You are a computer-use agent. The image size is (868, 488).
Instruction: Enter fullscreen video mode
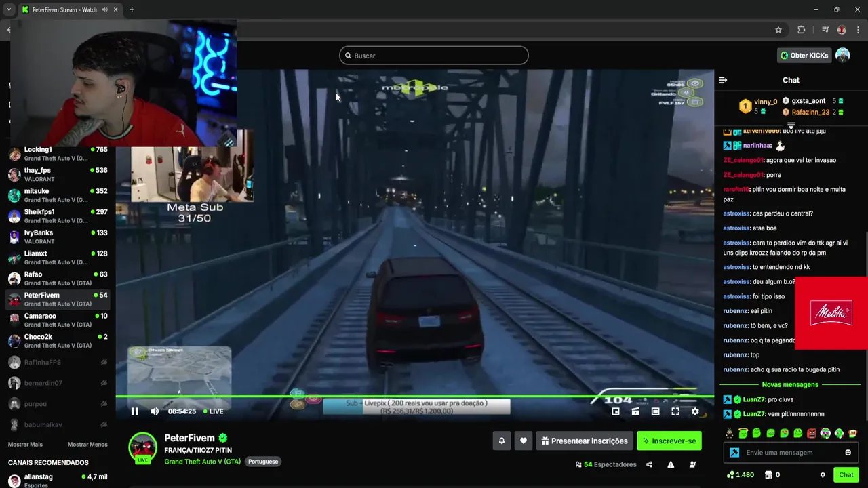(675, 411)
